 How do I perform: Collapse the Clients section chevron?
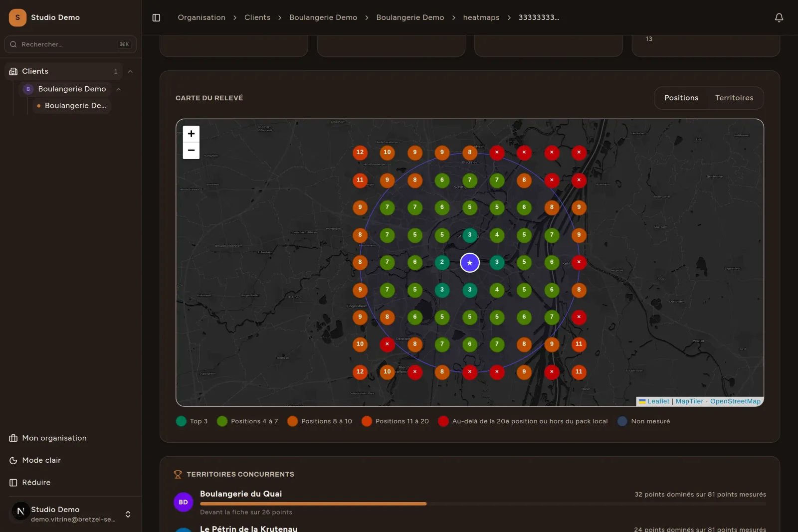(x=130, y=71)
